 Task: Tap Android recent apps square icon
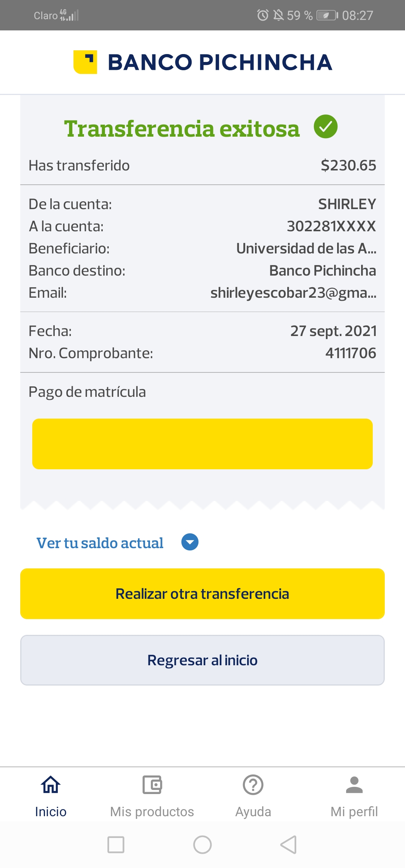(x=116, y=845)
